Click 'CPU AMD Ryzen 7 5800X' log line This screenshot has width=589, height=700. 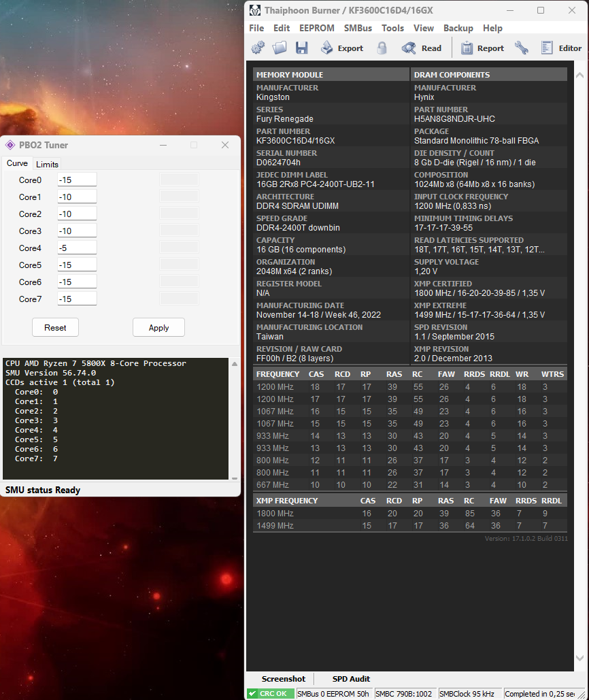click(x=95, y=363)
